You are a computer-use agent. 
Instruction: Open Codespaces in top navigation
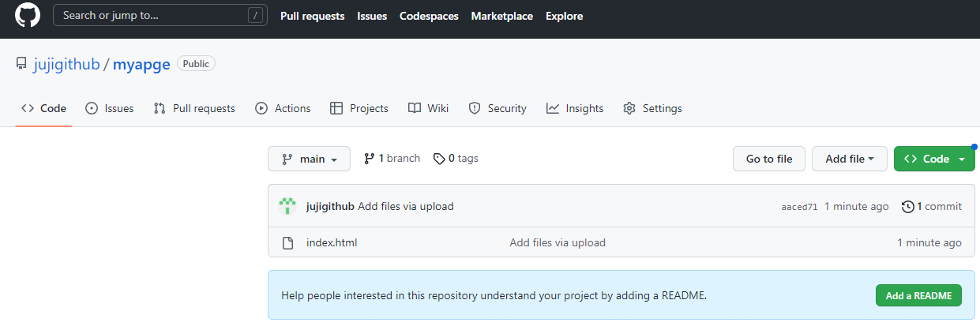point(429,16)
